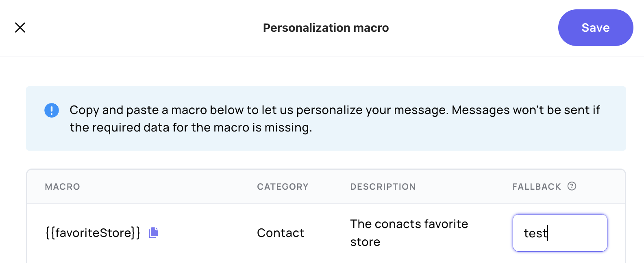Close the Personalization macro dialog
The image size is (644, 263).
[20, 28]
